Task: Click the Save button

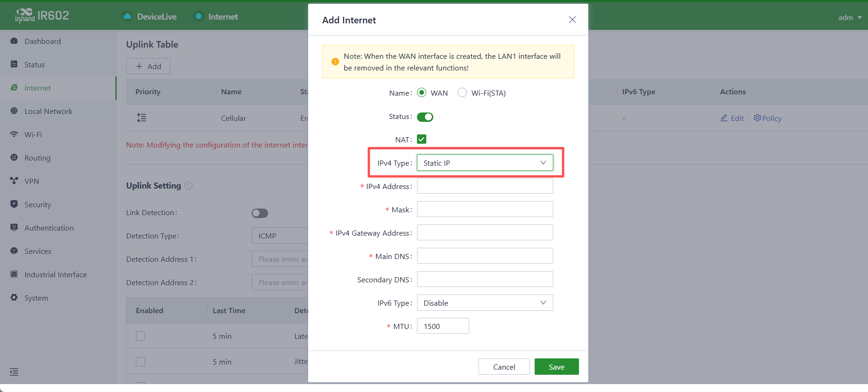Action: pos(557,367)
